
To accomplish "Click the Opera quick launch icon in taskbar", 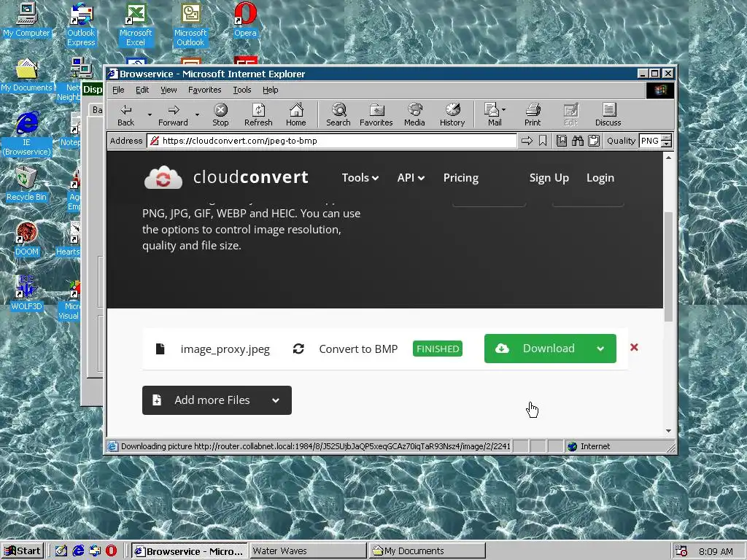I will (x=111, y=551).
